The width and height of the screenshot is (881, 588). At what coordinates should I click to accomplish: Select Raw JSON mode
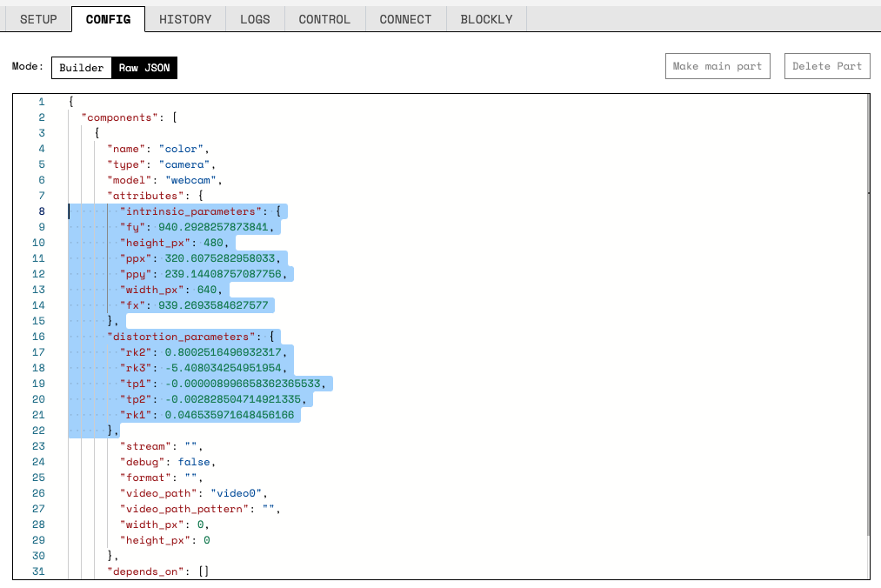point(144,68)
